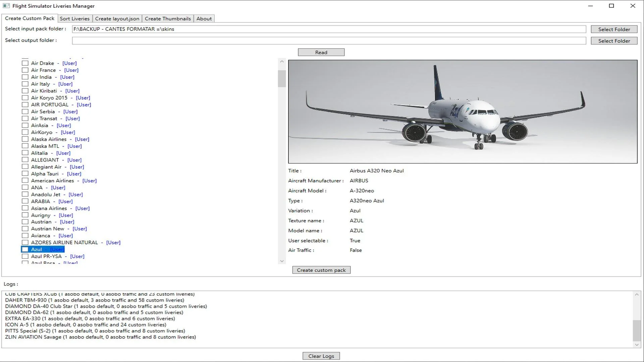Select the Alitalia livery checkbox
644x362 pixels.
(25, 153)
